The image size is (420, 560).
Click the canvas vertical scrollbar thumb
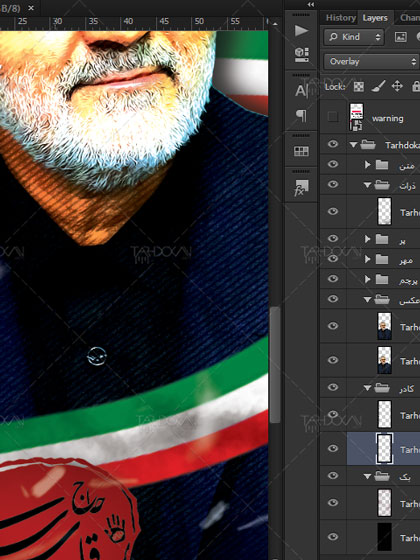[x=274, y=365]
